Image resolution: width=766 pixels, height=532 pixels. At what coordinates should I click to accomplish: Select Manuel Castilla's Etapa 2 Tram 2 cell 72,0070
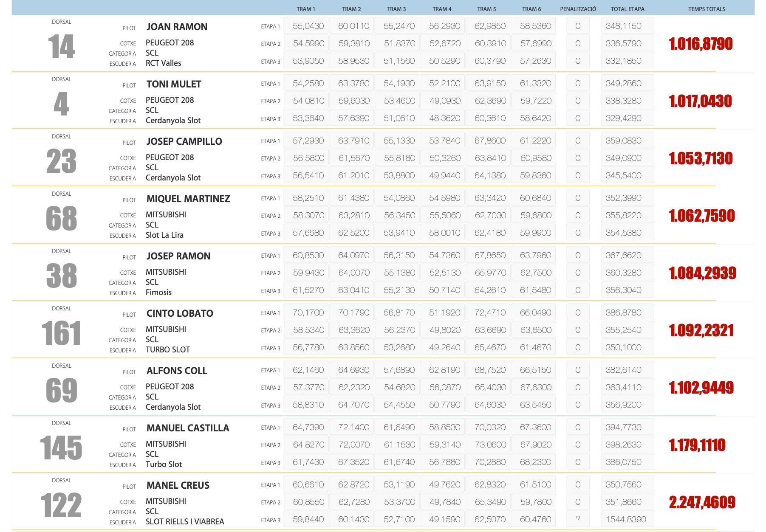point(354,445)
